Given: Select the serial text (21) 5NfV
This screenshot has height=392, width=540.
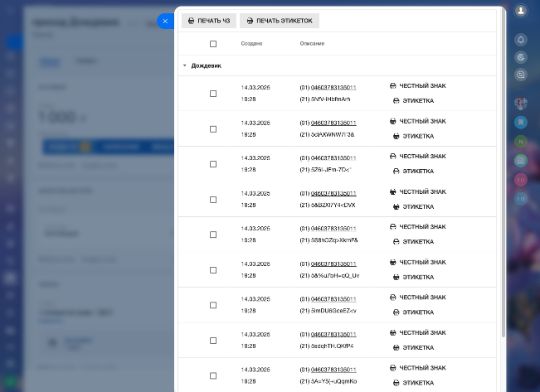Looking at the screenshot, I should (325, 99).
